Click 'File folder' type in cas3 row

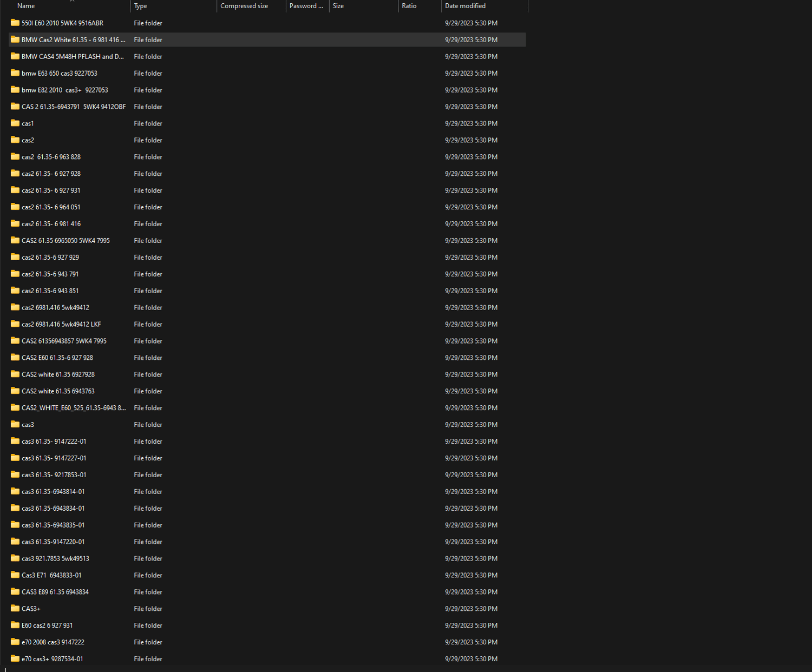click(148, 425)
